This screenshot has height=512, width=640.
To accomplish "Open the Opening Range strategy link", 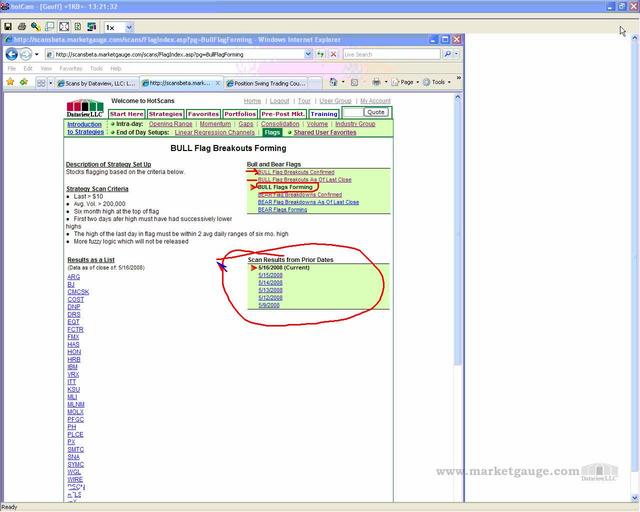I will click(x=170, y=124).
